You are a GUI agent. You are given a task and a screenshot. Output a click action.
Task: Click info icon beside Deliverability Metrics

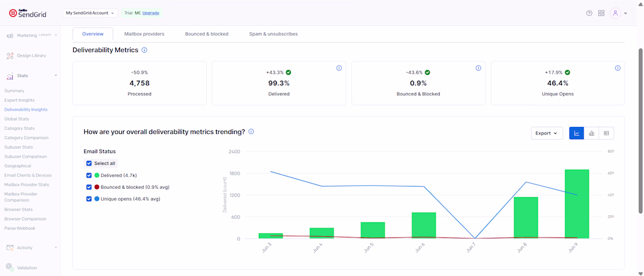144,50
